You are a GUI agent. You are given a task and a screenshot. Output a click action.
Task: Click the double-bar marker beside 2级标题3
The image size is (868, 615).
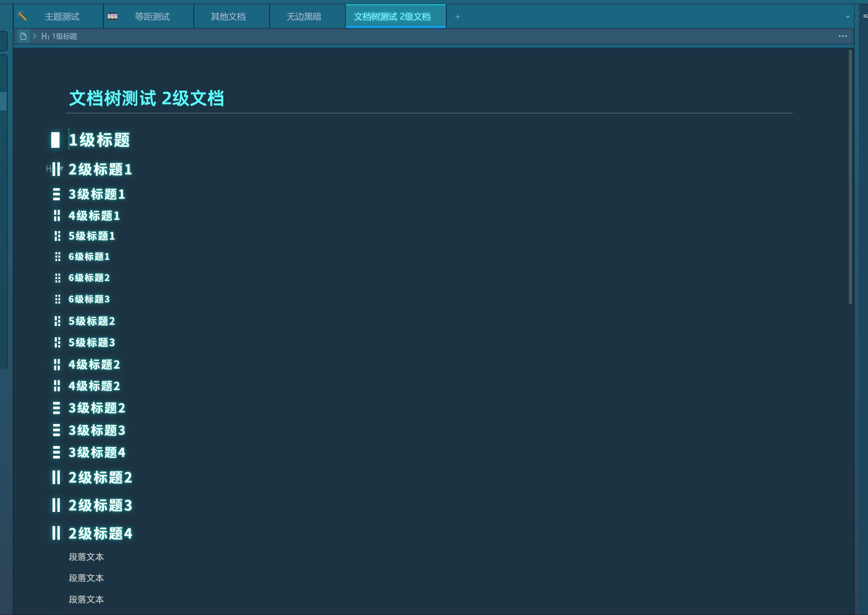[x=56, y=505]
